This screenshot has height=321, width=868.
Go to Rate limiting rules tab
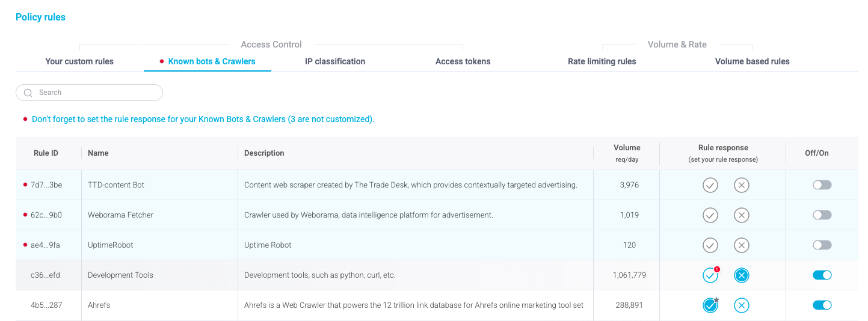pyautogui.click(x=602, y=61)
